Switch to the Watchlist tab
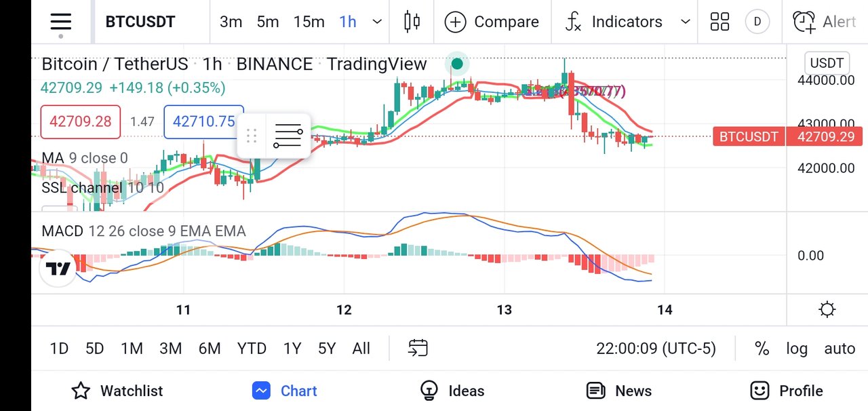The image size is (868, 411). click(117, 391)
